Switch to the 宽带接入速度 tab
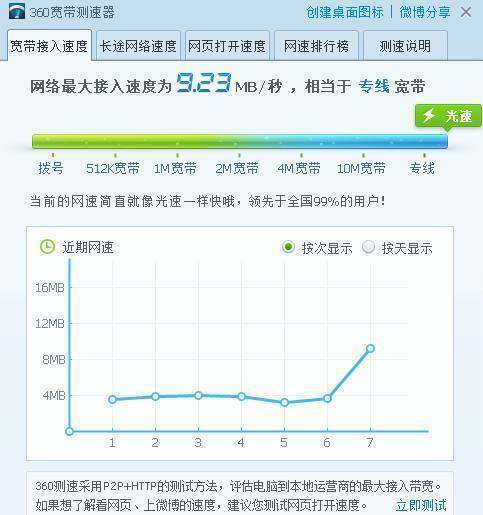 point(49,45)
